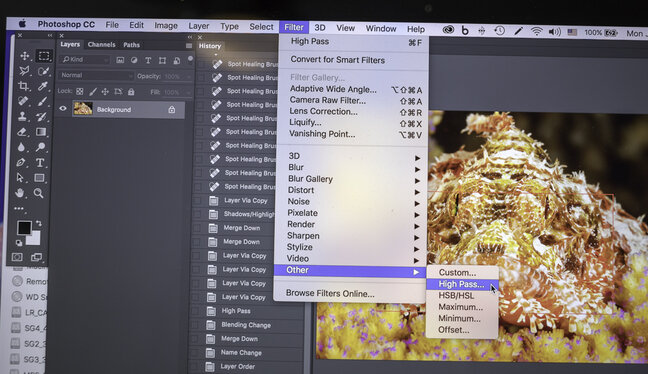Screen dimensions: 648x374
Task: Select the Crop tool
Action: coord(23,86)
